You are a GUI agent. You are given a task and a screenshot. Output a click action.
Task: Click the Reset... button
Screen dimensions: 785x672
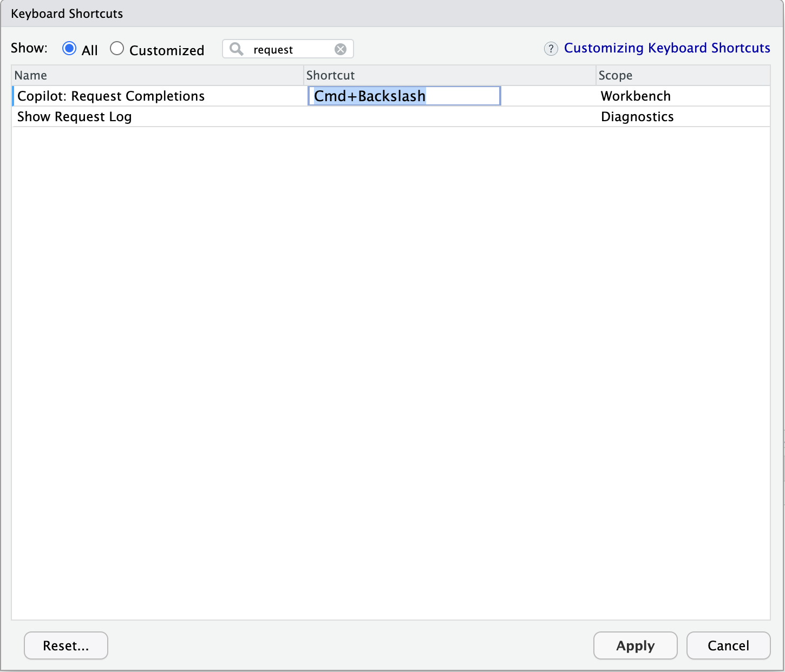[66, 645]
